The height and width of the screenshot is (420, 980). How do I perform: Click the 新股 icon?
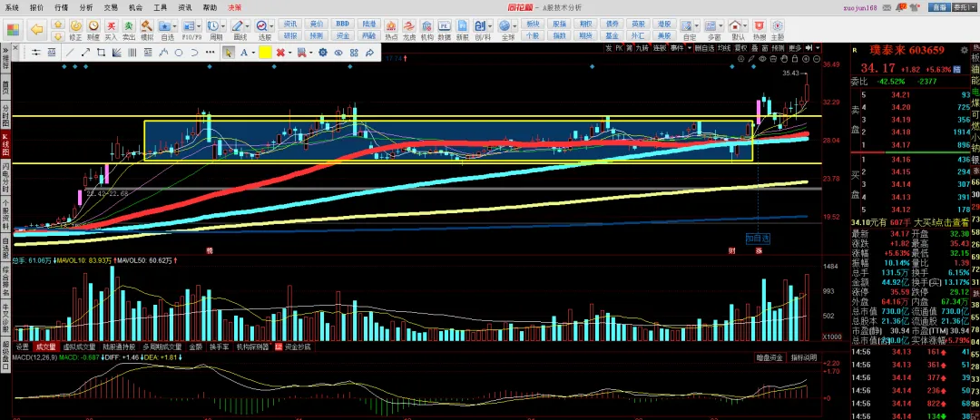(463, 25)
